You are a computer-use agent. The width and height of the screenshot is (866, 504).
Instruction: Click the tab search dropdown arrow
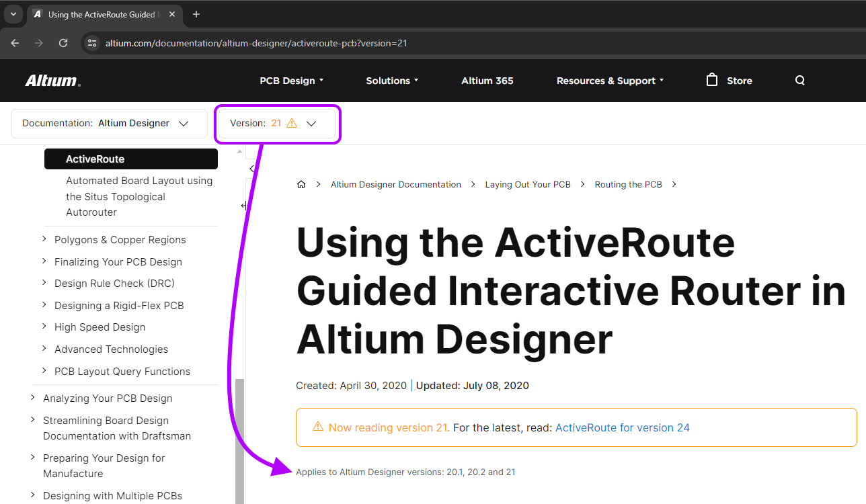click(x=13, y=14)
